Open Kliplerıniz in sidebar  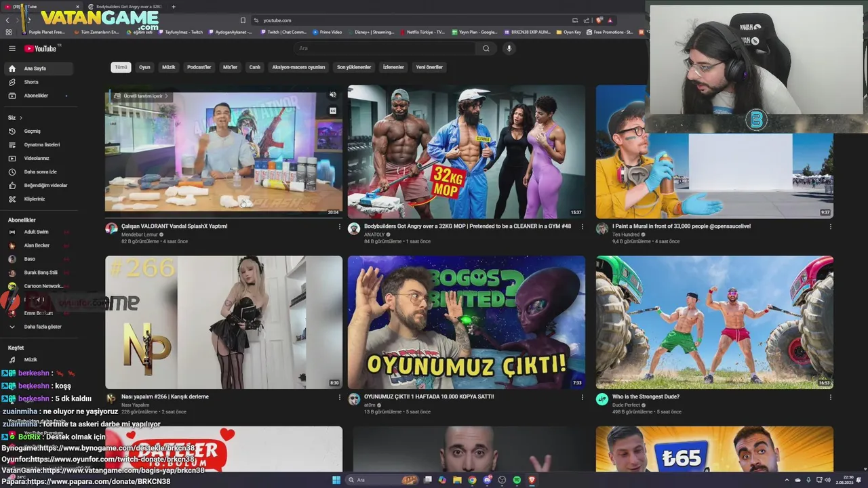tap(38, 199)
